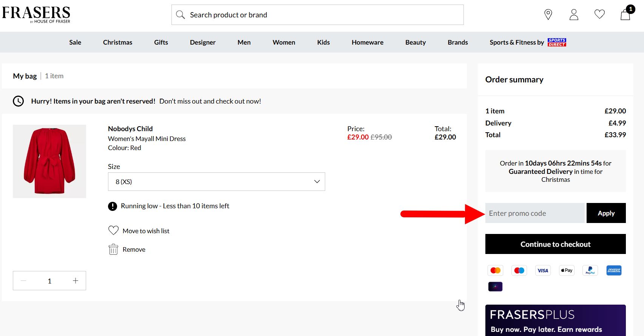Click the crossed-out £95.00 price
The image size is (644, 336).
click(381, 137)
